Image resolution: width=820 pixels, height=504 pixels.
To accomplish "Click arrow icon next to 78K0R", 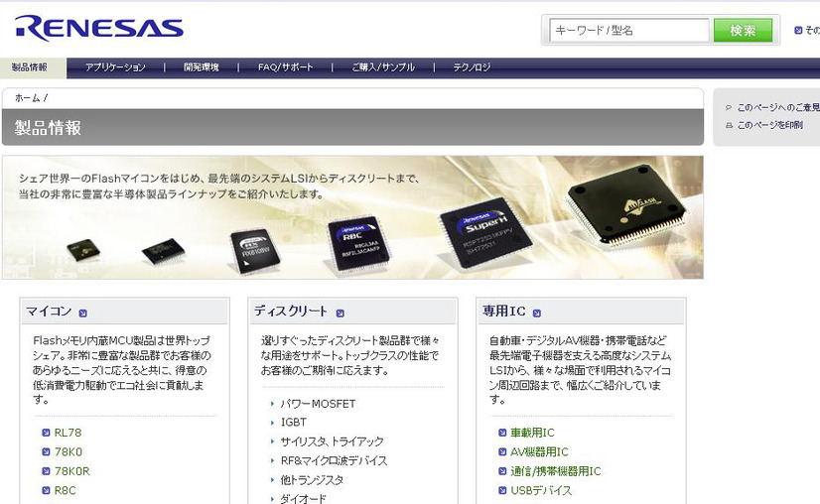I will [46, 471].
